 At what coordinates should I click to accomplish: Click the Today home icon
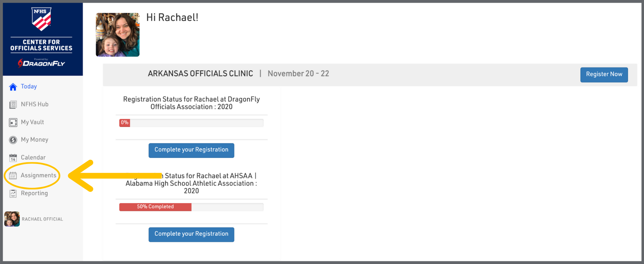pos(13,87)
